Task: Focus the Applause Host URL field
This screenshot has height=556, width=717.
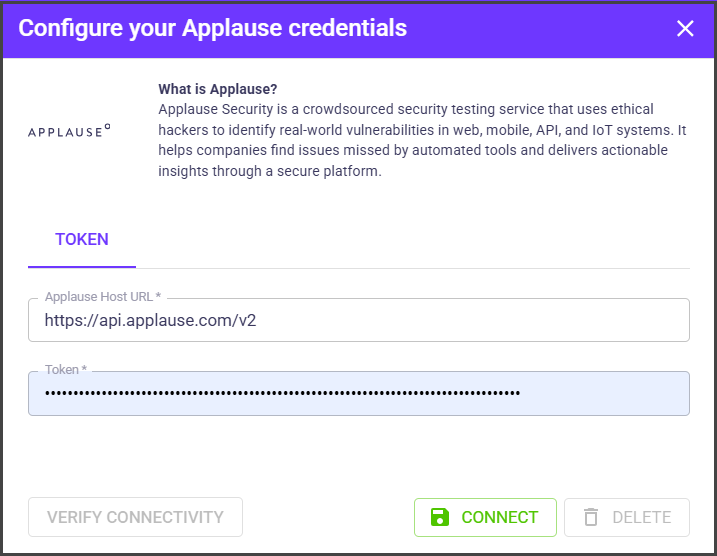Action: click(x=358, y=320)
